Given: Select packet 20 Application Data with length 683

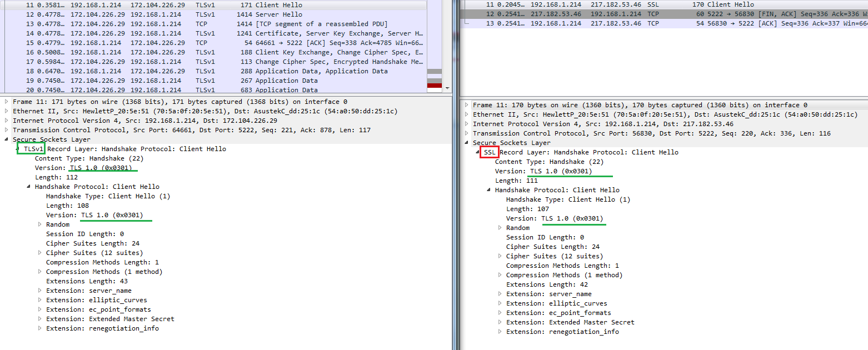Looking at the screenshot, I should 213,89.
